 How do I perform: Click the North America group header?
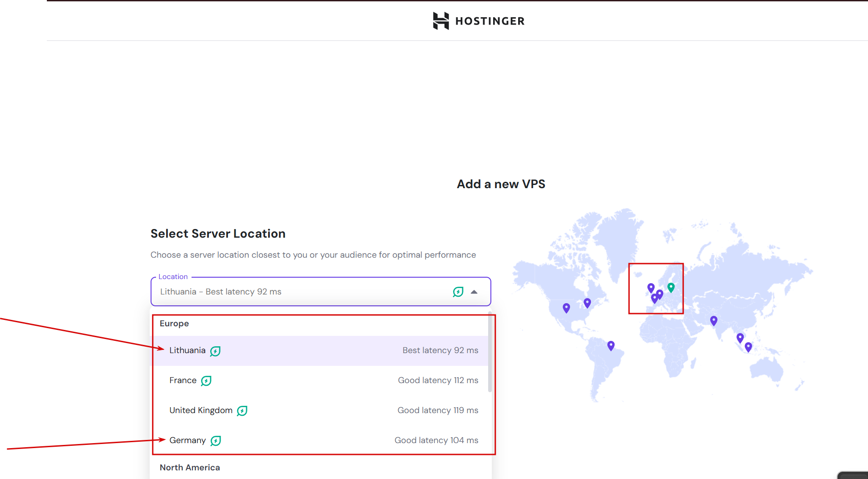tap(190, 468)
